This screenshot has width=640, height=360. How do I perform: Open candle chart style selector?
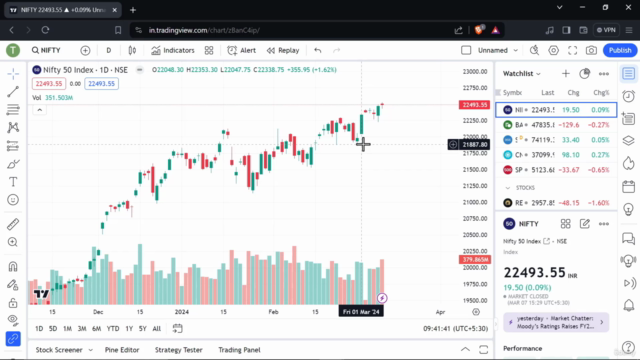click(x=132, y=50)
